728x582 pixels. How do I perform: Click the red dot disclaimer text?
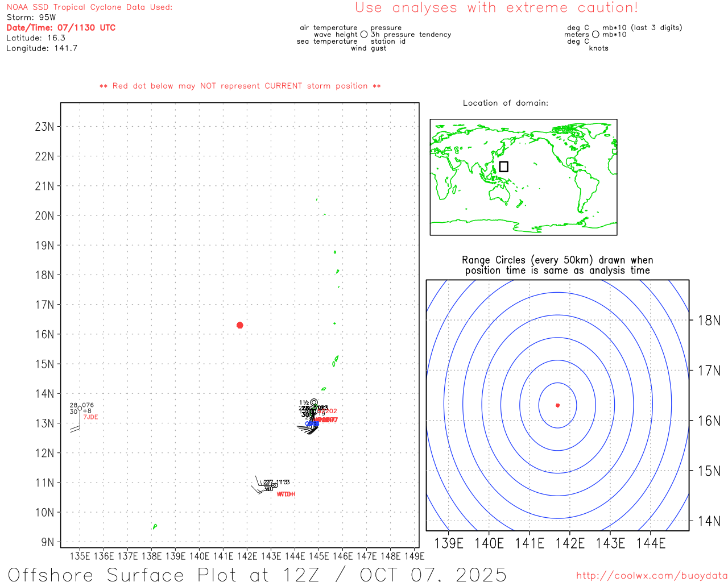(240, 86)
